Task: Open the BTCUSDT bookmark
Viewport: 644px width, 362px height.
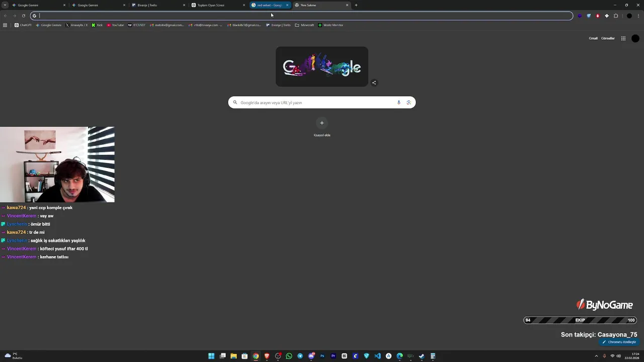Action: pos(136,25)
